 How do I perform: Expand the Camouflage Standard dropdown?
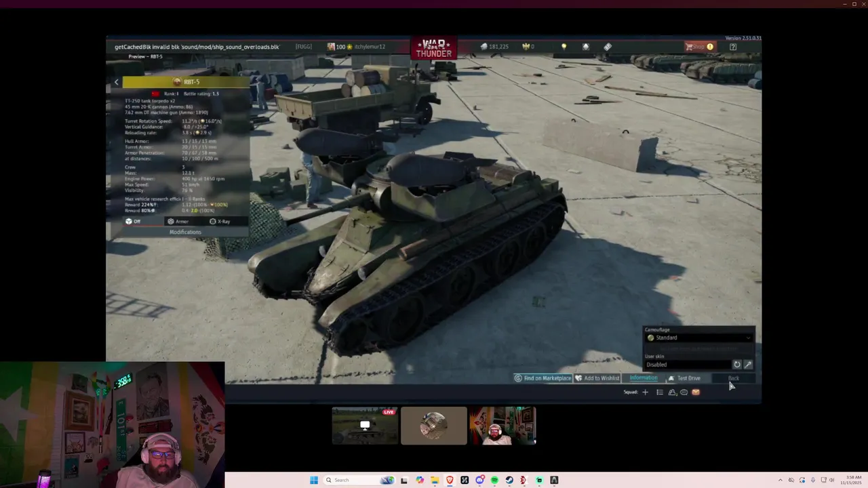tap(698, 338)
